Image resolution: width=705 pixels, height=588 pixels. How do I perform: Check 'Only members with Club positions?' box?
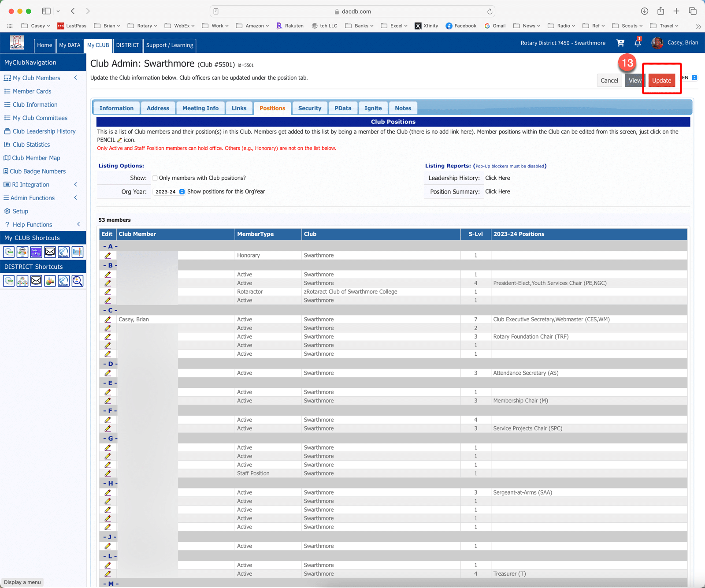pos(155,178)
